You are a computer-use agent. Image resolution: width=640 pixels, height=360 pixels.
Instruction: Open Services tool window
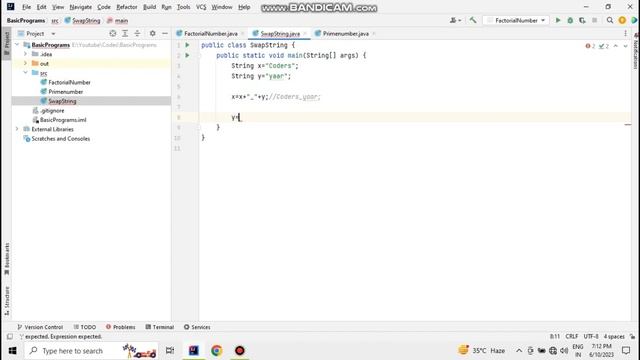click(x=197, y=327)
